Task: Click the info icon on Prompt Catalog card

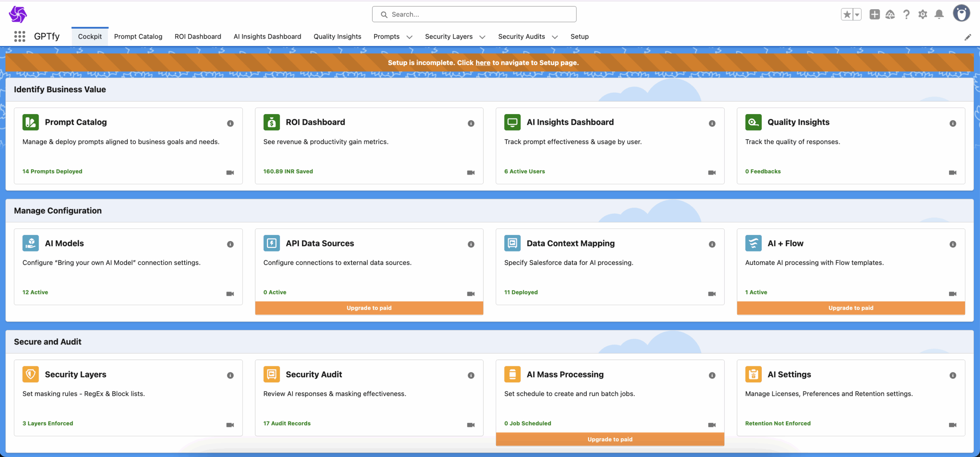Action: click(230, 123)
